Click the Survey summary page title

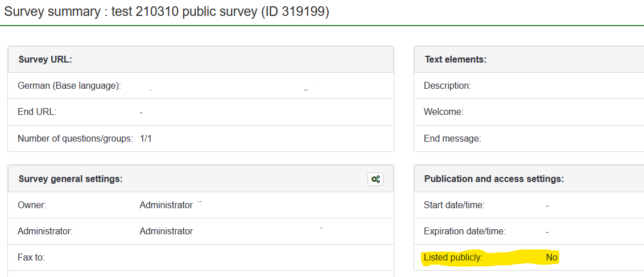167,12
